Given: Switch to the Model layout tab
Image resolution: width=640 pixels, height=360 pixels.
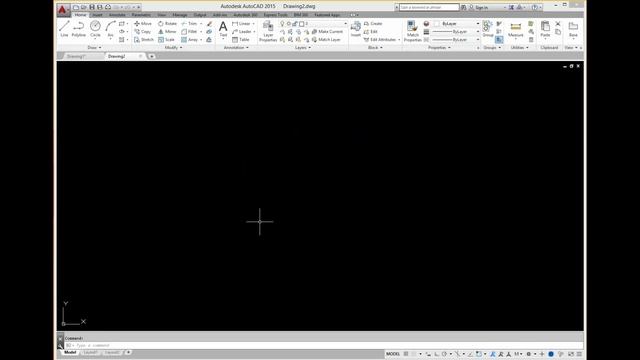Looking at the screenshot, I should click(70, 352).
